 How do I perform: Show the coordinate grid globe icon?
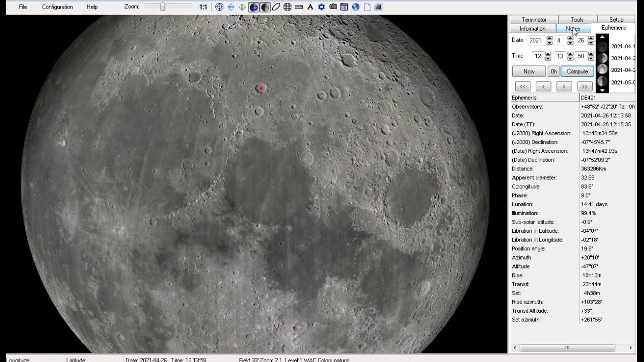287,7
